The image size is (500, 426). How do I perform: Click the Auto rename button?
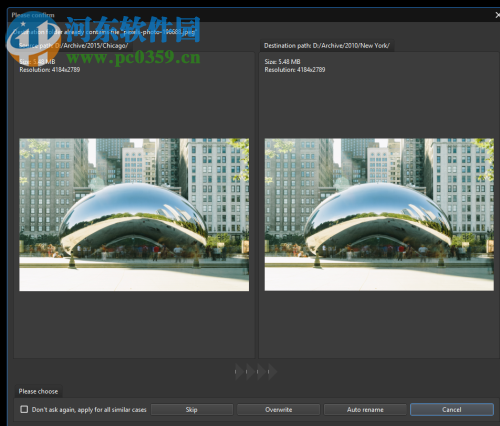pyautogui.click(x=365, y=410)
